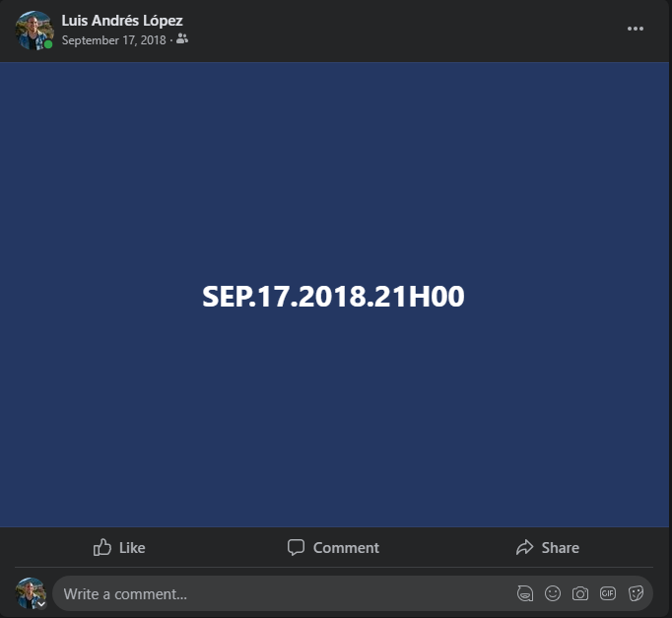672x618 pixels.
Task: Share the post
Action: pos(548,547)
